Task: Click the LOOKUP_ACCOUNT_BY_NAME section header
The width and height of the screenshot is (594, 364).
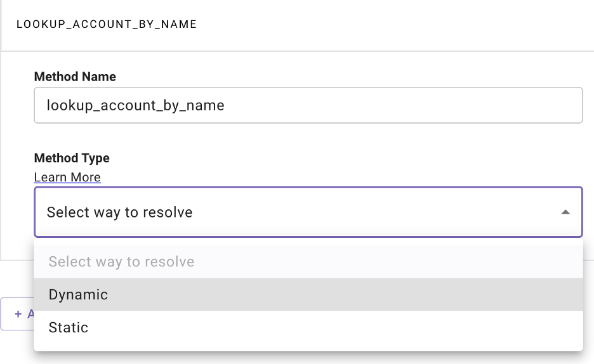Action: pos(107,24)
